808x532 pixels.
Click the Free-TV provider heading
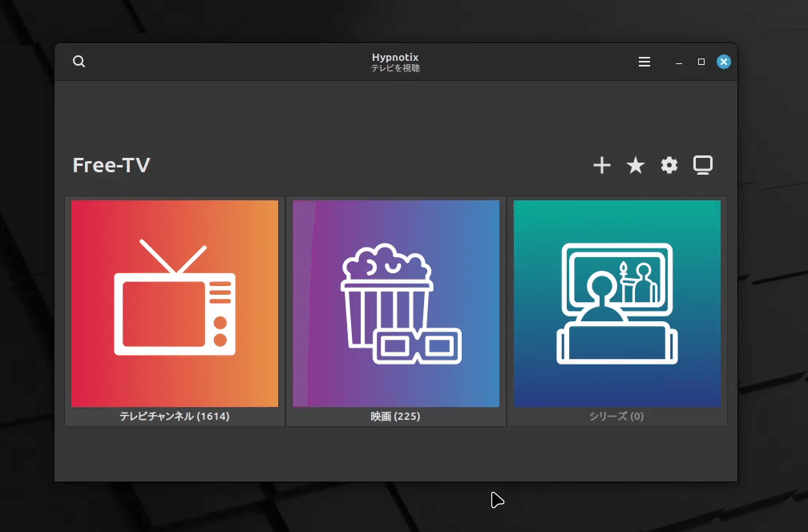(x=111, y=165)
